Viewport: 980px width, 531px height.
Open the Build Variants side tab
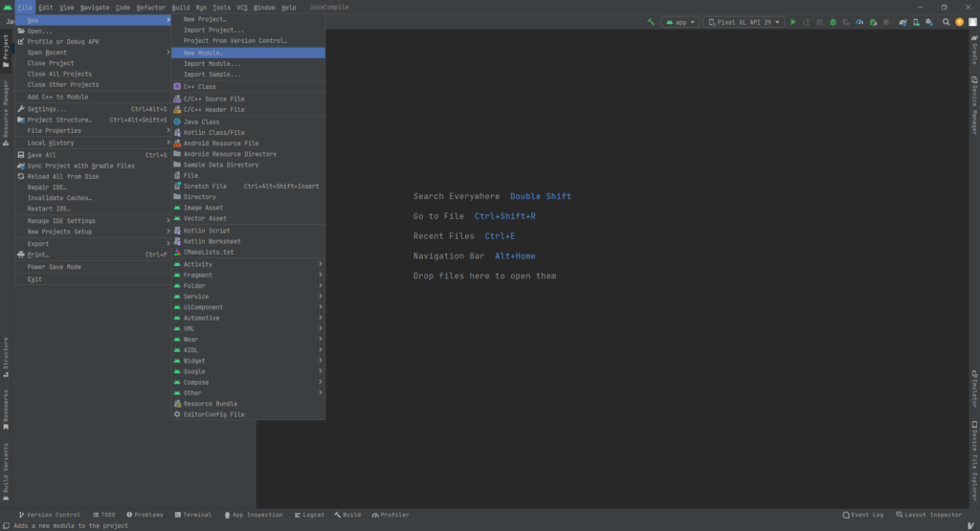(6, 472)
